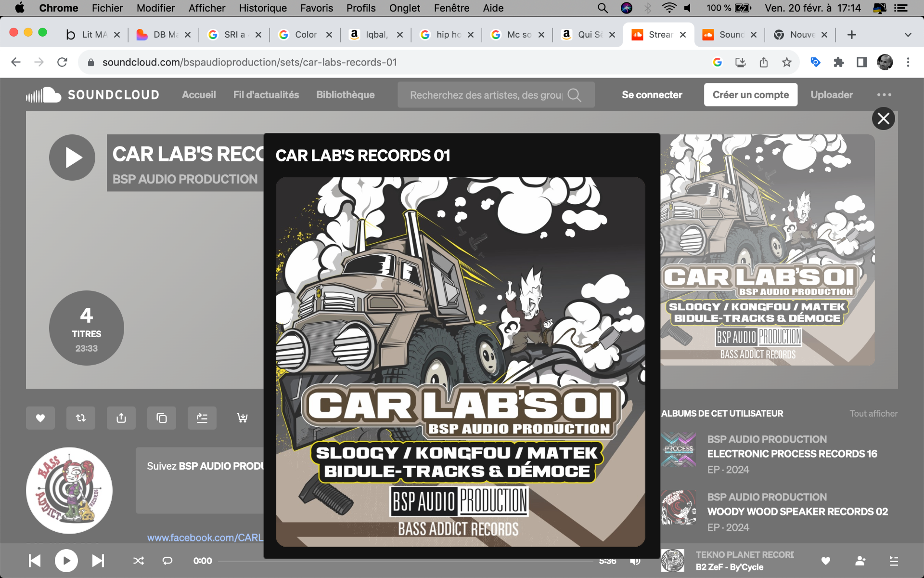
Task: Click Créer un compte
Action: [751, 95]
